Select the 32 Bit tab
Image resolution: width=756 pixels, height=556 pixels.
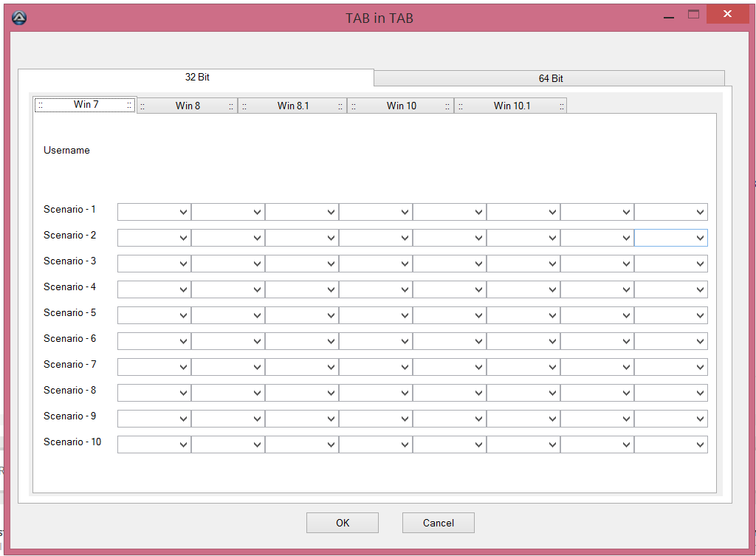(x=196, y=77)
